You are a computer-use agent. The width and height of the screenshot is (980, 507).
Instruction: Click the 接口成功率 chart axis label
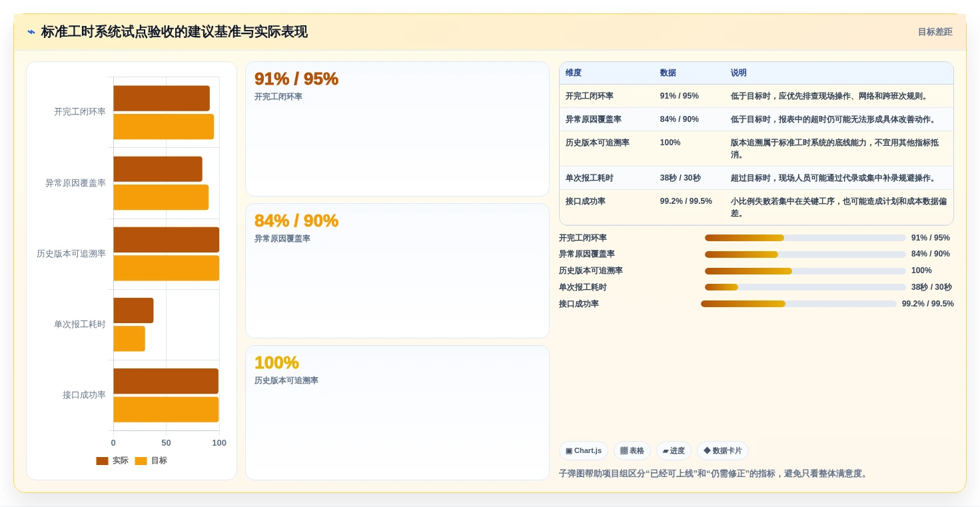[x=84, y=395]
